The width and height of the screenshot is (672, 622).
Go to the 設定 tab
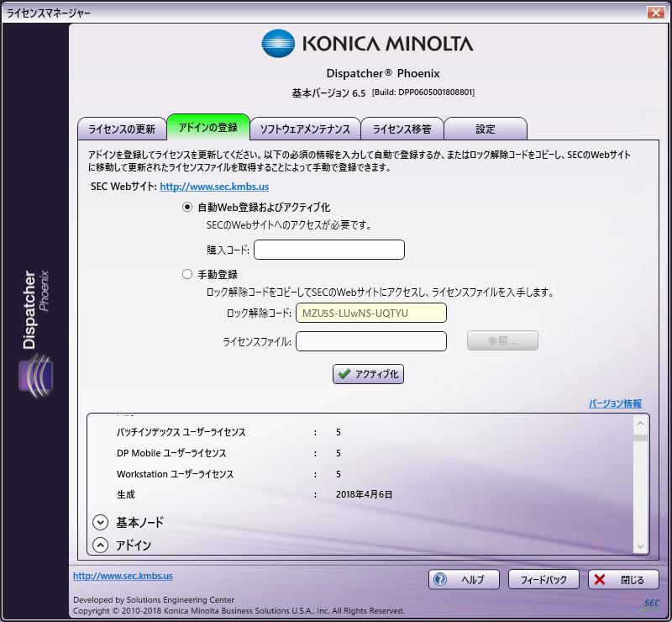click(x=486, y=129)
